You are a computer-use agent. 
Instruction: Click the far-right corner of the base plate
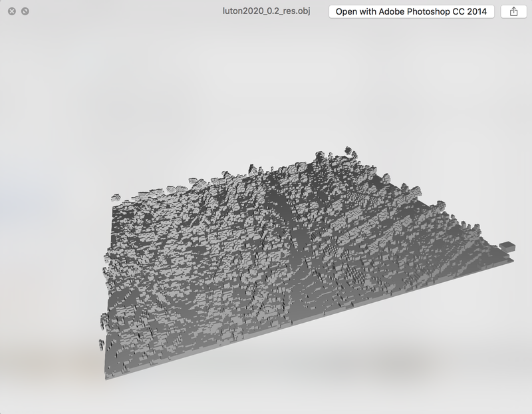click(x=513, y=258)
